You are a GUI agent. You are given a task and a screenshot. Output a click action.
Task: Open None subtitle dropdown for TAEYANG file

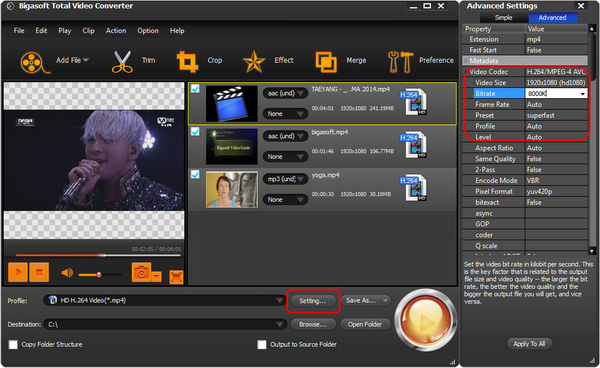pyautogui.click(x=285, y=114)
